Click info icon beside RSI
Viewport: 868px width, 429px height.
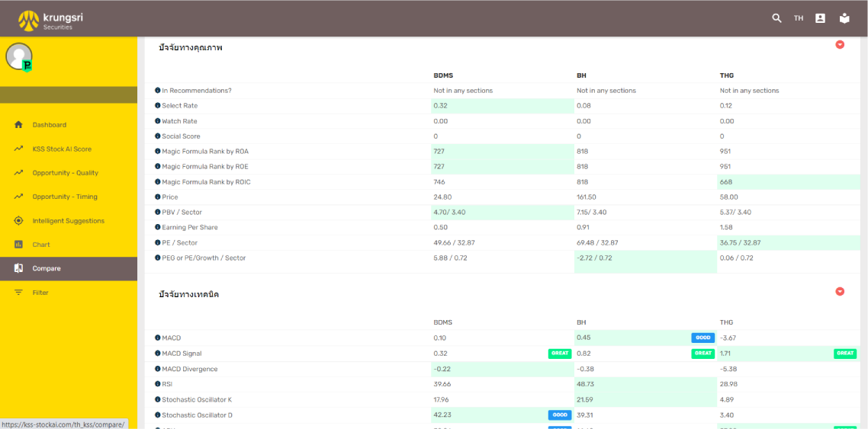point(158,384)
